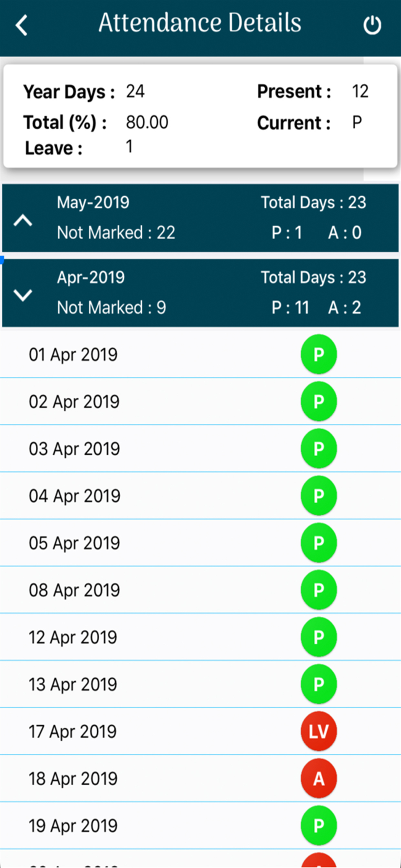Expand the May-2019 section chevron
The height and width of the screenshot is (868, 401).
coord(23,220)
